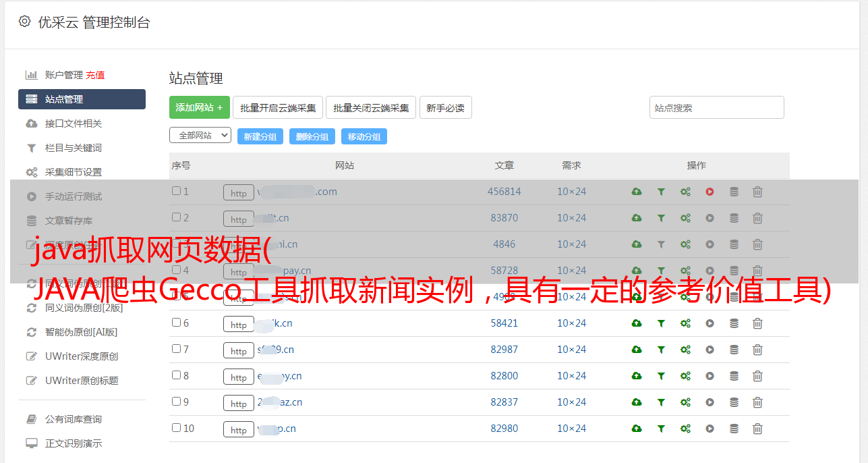868x463 pixels.
Task: Tick the checkbox for site row 7
Action: [x=176, y=349]
